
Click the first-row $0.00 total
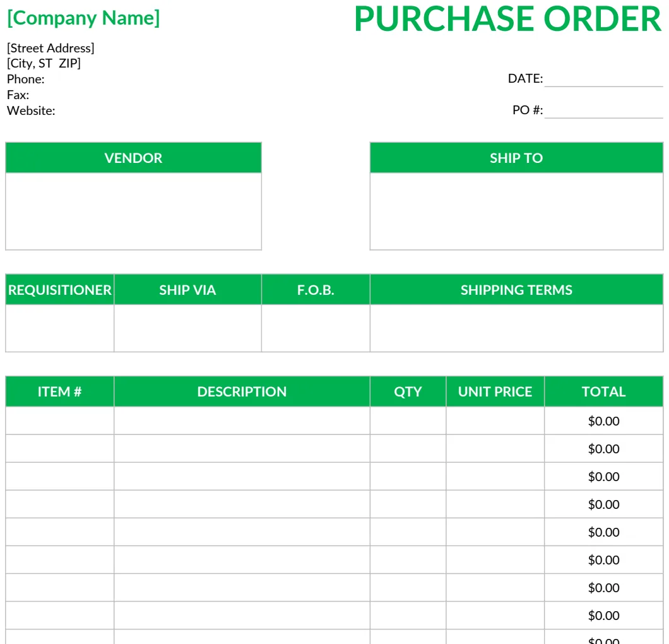[x=604, y=421]
